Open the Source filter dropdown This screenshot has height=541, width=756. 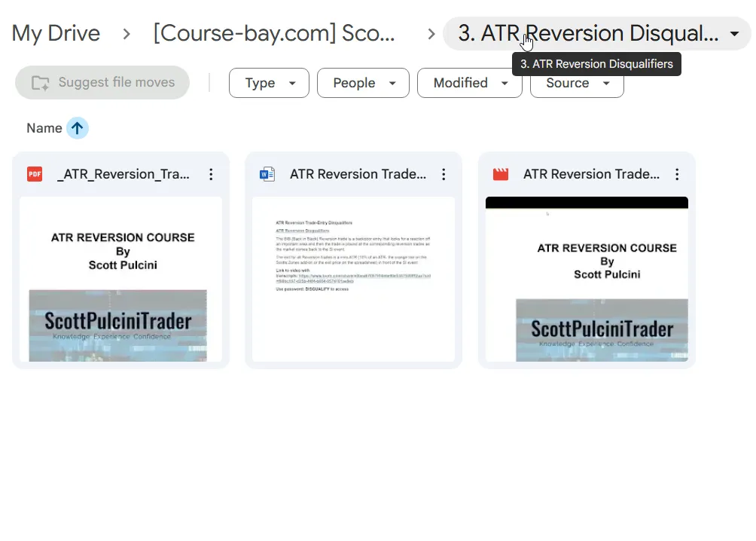coord(577,85)
